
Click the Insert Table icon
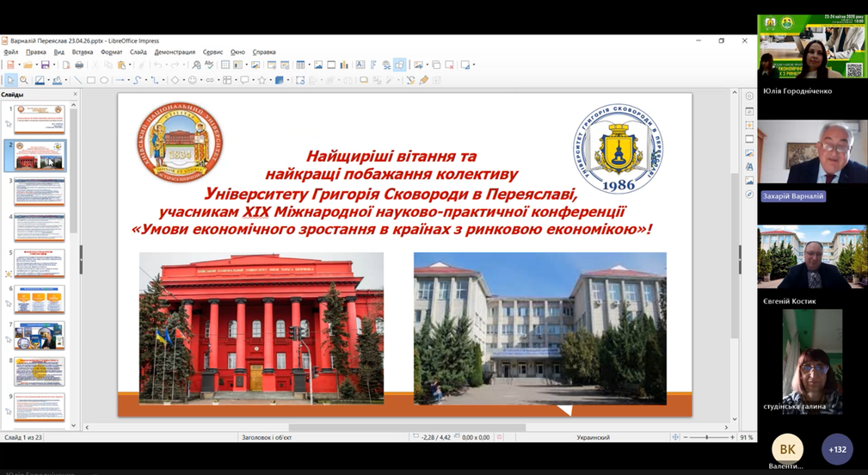300,65
